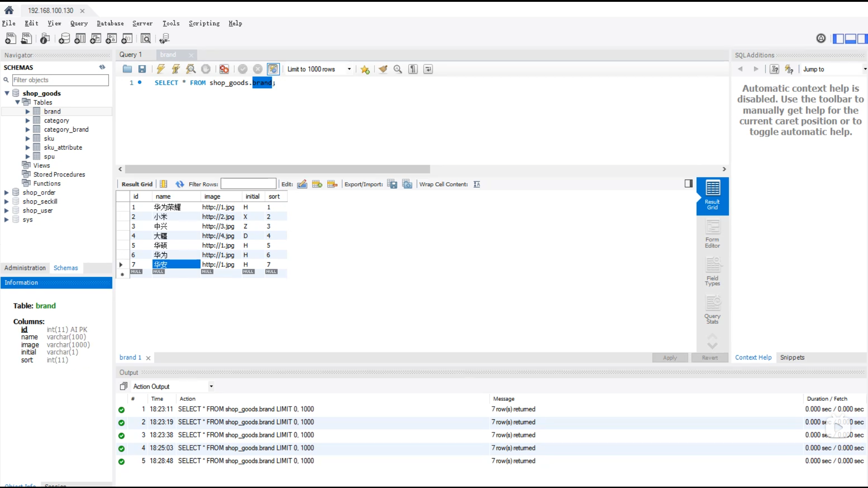Expand the category_brand table node
Viewport: 868px width, 488px height.
click(x=28, y=129)
